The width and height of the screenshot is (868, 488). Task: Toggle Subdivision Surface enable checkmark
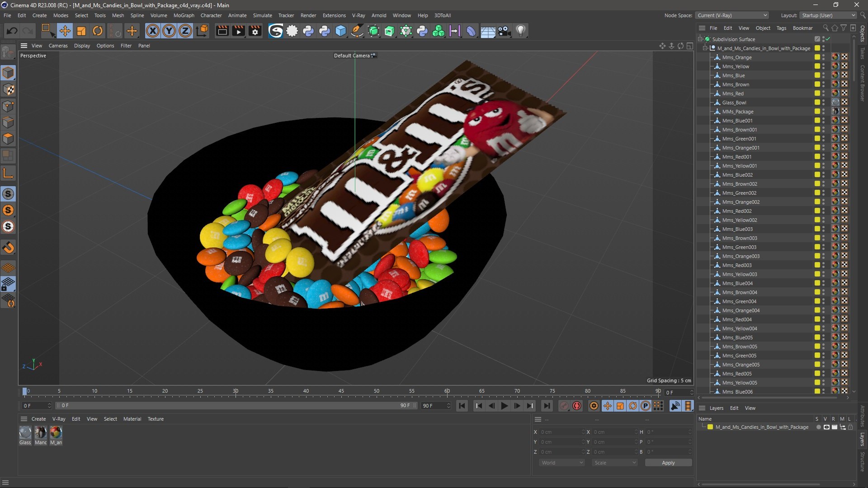tap(828, 39)
